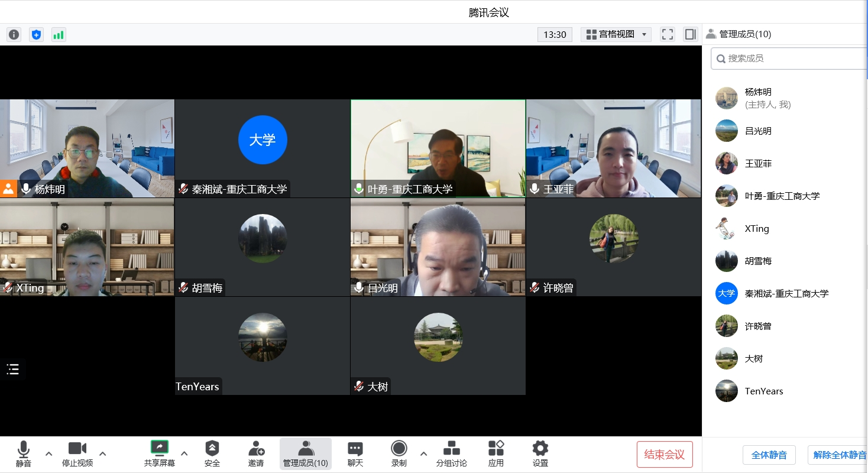Open the 邀请 invite icon
Screen dimensions: 868x473
[256, 453]
